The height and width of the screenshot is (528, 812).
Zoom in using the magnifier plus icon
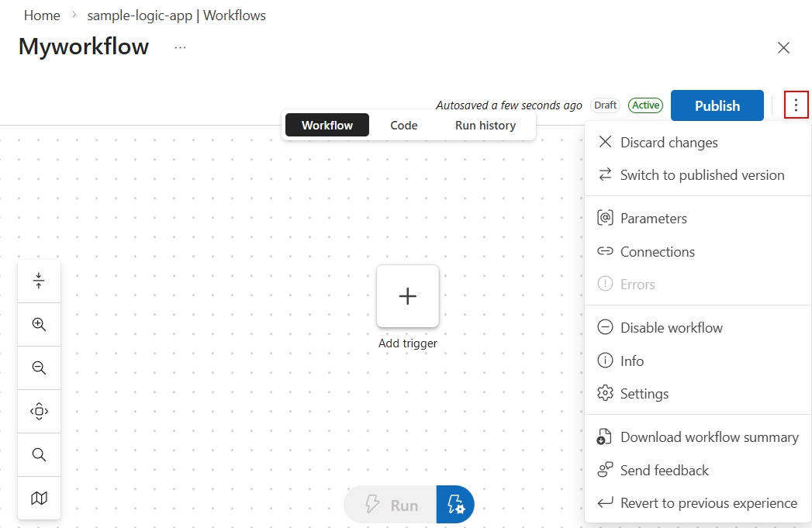[x=39, y=325]
